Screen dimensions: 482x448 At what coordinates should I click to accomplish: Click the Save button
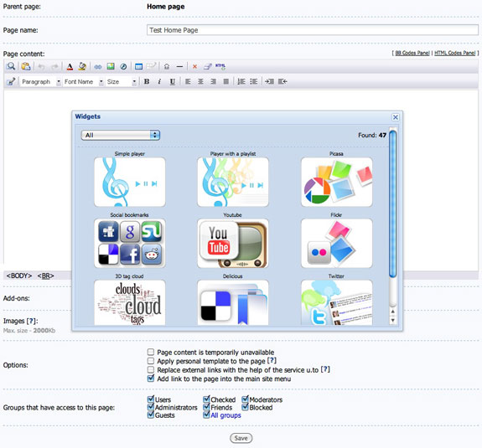[241, 438]
